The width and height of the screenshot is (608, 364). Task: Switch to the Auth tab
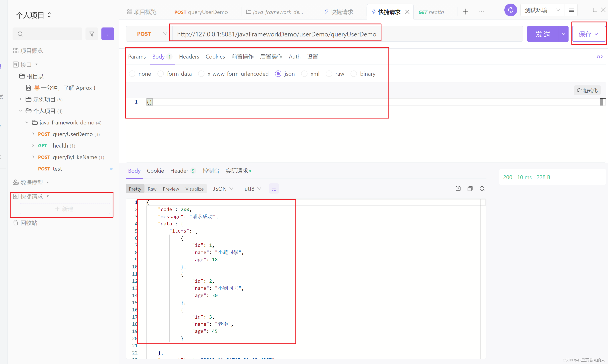295,57
